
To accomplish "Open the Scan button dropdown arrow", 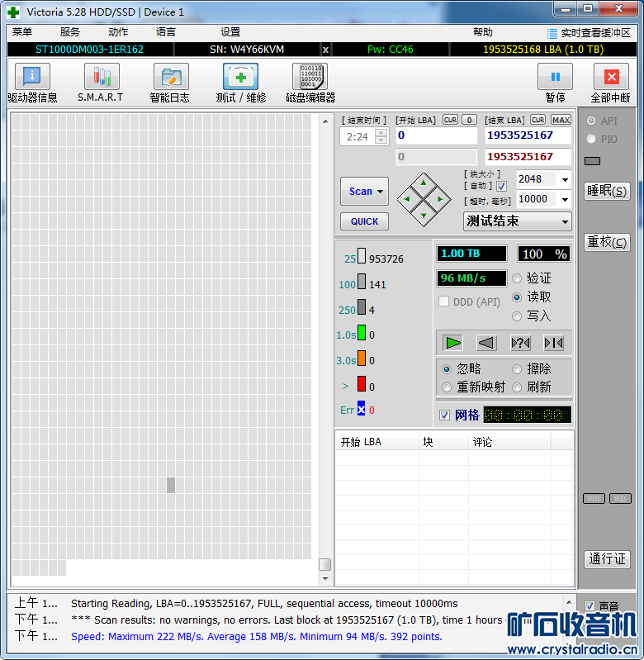I will (381, 192).
